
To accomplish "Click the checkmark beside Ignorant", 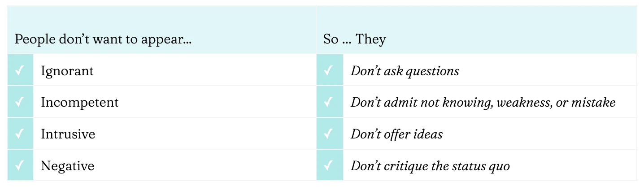I will 19,71.
